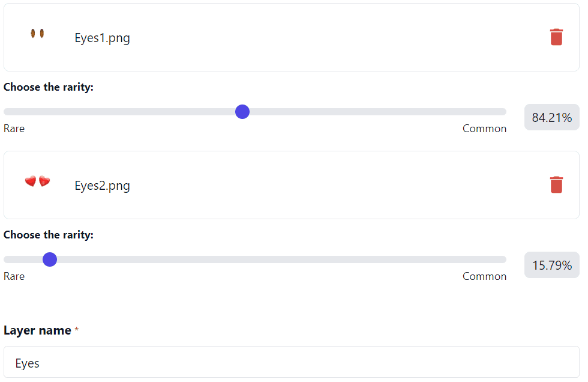This screenshot has width=588, height=382.
Task: Click inside the Layer name text field
Action: [x=292, y=363]
